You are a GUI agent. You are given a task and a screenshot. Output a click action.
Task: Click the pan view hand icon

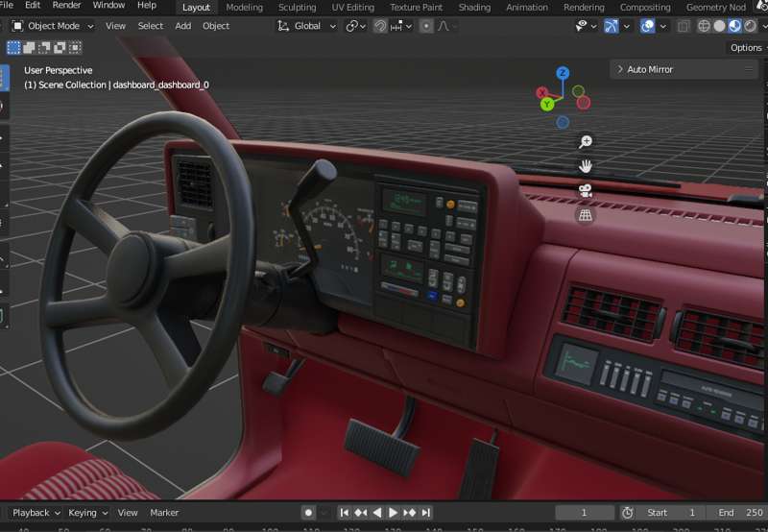coord(586,166)
